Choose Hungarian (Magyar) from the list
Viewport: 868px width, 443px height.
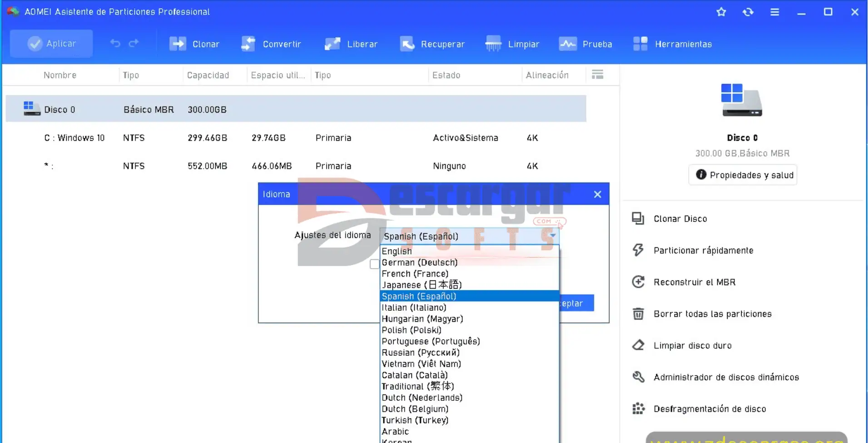469,319
